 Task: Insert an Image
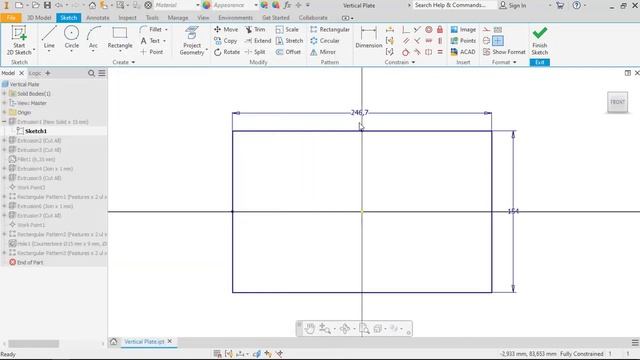(463, 29)
